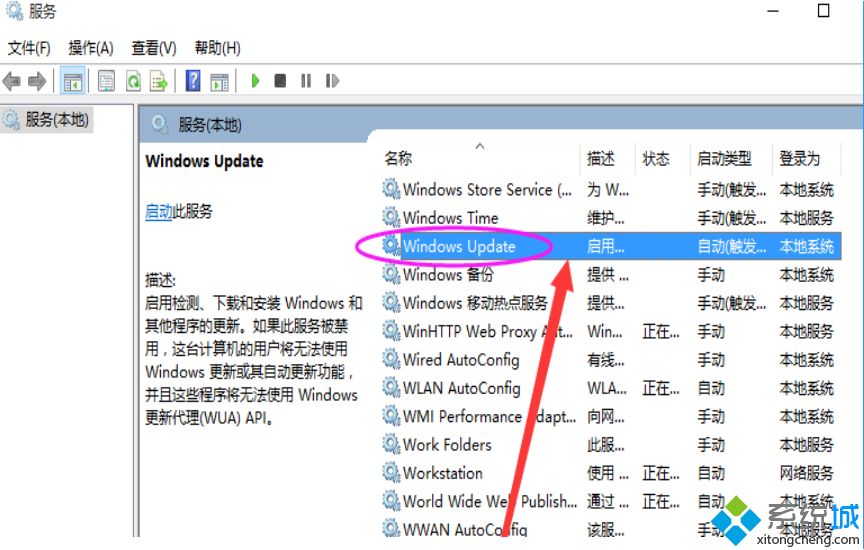Click the gear icon beside Wired AutoConfig

pyautogui.click(x=391, y=359)
